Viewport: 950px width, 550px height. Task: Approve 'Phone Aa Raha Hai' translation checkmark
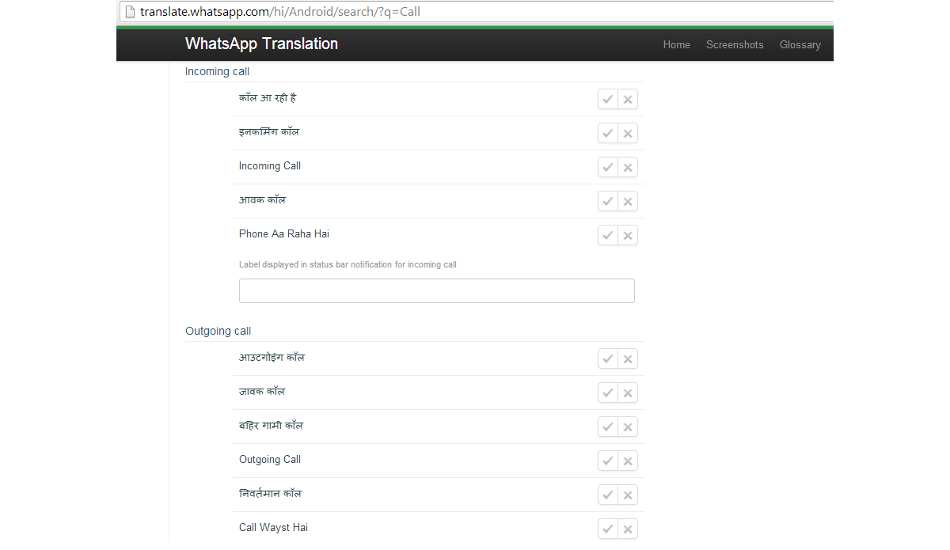pos(608,235)
